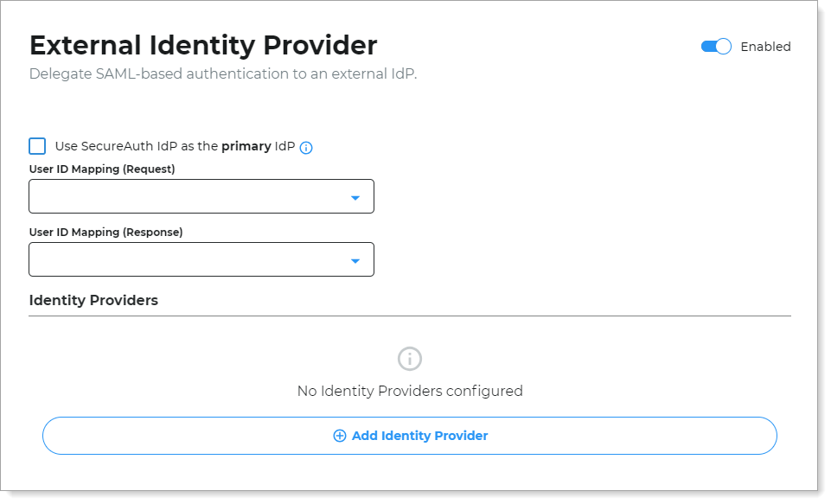Click the chevron on User ID Mapping (Response)

click(355, 259)
